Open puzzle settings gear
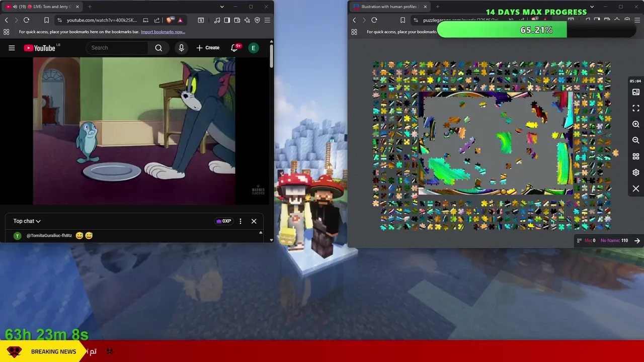Screen dimensions: 644x362 [636, 172]
